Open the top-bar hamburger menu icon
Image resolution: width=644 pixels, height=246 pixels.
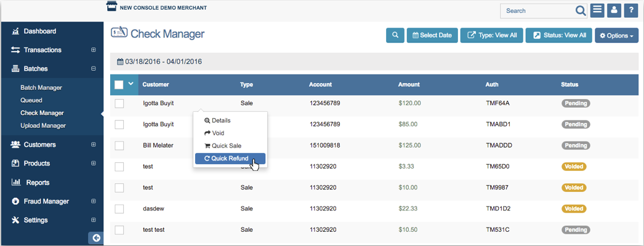597,10
